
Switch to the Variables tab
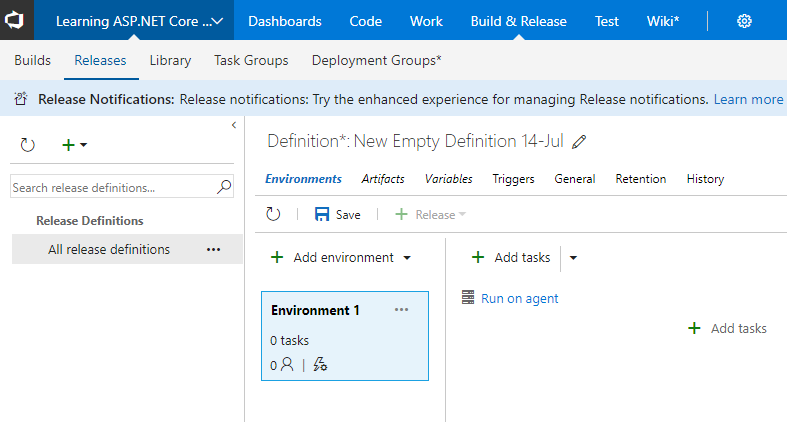coord(448,179)
